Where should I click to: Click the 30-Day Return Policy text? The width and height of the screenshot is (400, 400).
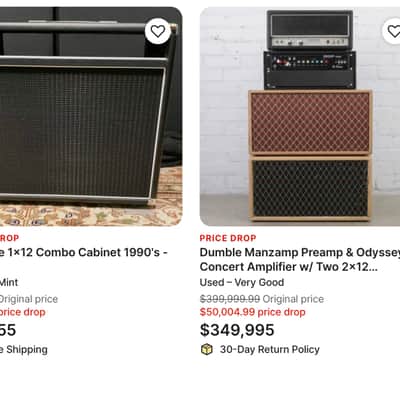[x=270, y=349]
